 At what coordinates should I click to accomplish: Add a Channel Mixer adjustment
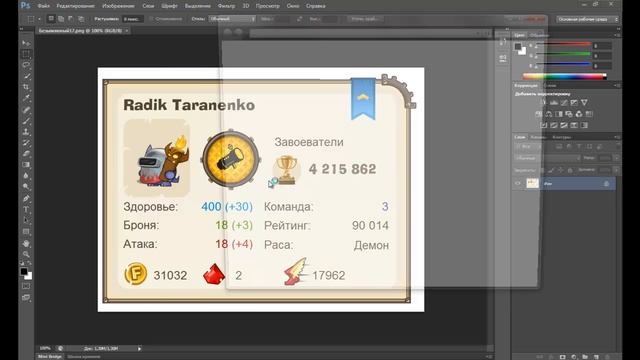click(x=579, y=114)
